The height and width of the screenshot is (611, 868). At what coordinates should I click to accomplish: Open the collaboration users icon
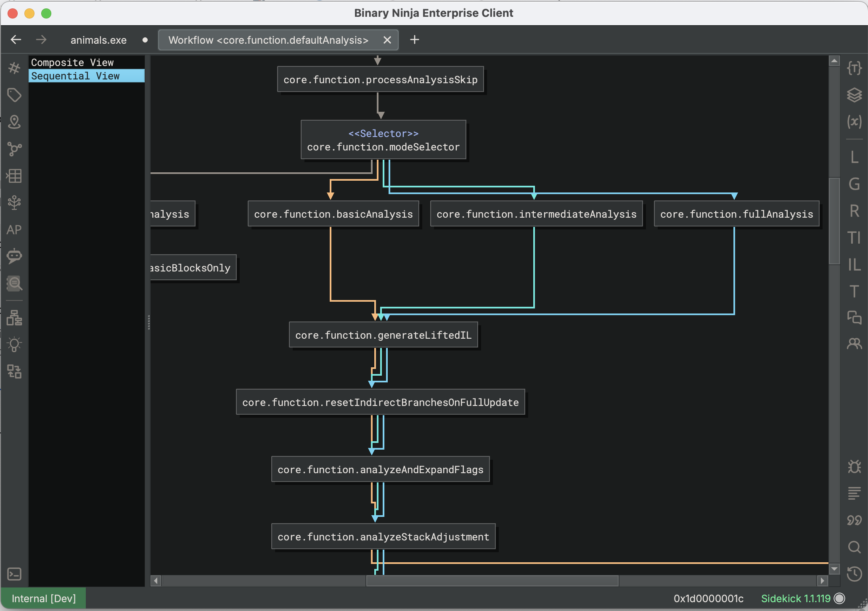click(855, 344)
